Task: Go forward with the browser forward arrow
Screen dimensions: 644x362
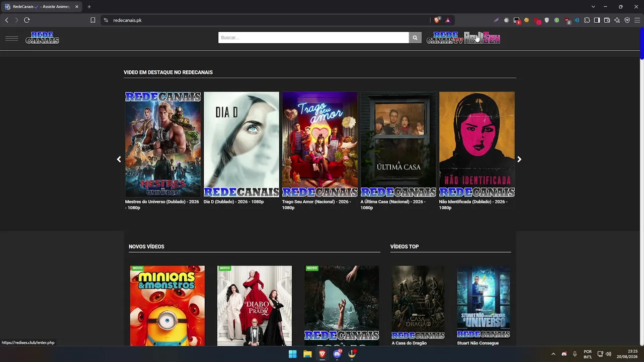Action: [17, 20]
